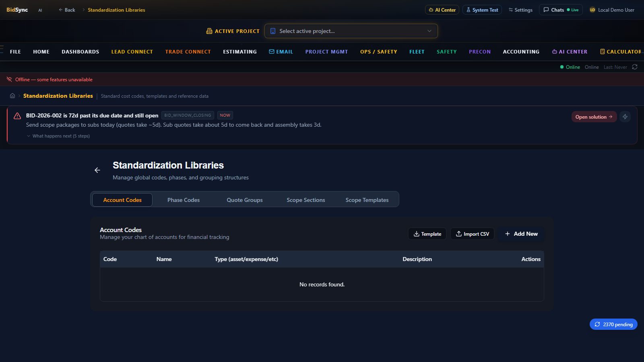This screenshot has height=362, width=644.
Task: Switch to the Phase Codes tab
Action: tap(184, 200)
